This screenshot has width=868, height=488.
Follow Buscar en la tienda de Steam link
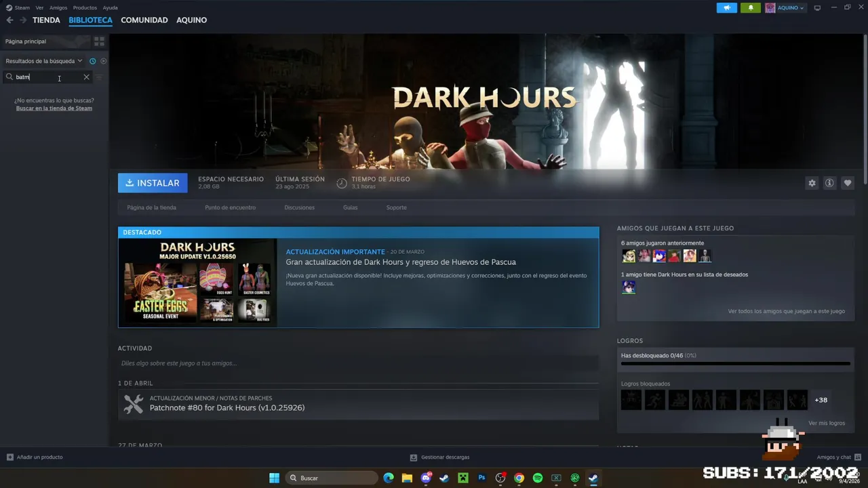click(x=54, y=108)
